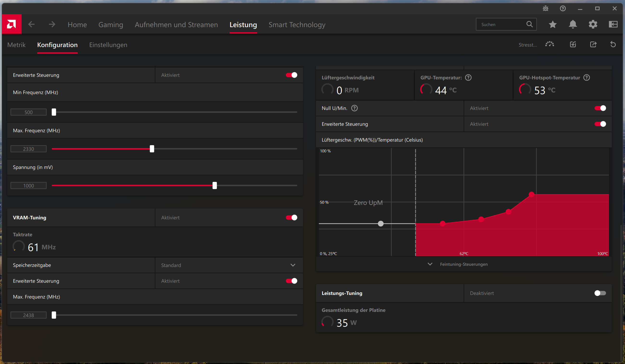
Task: Disable GPU Erweiterte Steuerung toggle
Action: [x=292, y=75]
